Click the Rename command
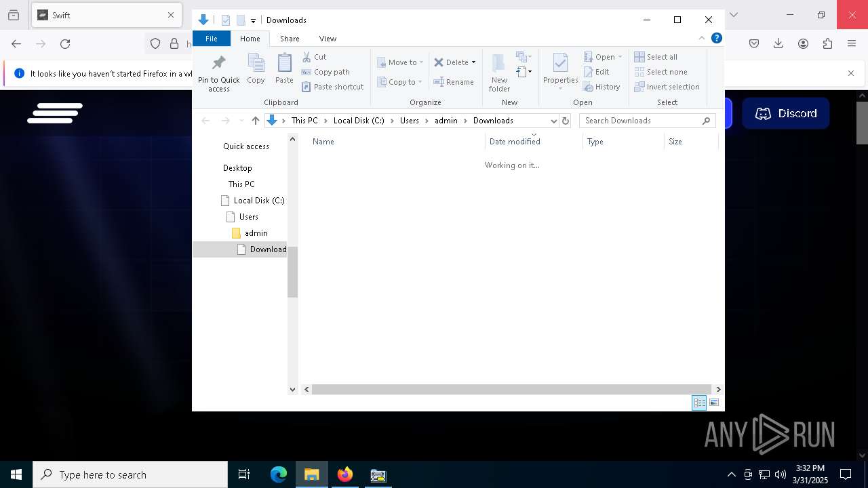The height and width of the screenshot is (488, 868). pyautogui.click(x=454, y=82)
